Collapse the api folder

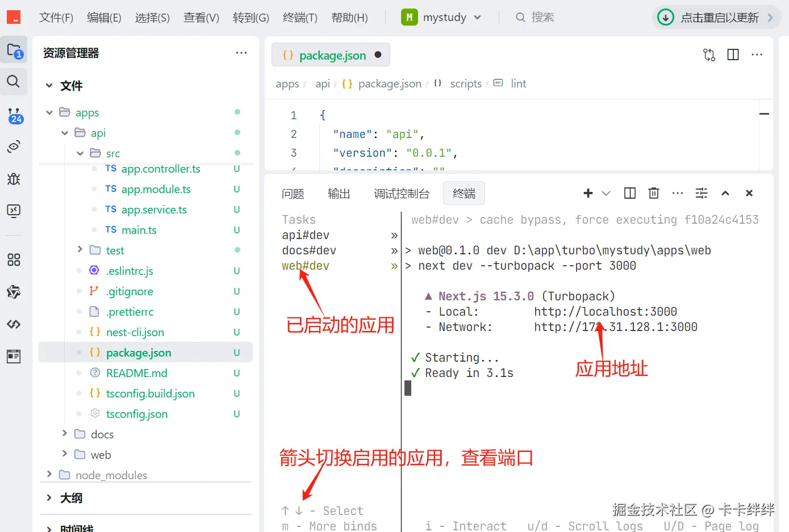65,133
